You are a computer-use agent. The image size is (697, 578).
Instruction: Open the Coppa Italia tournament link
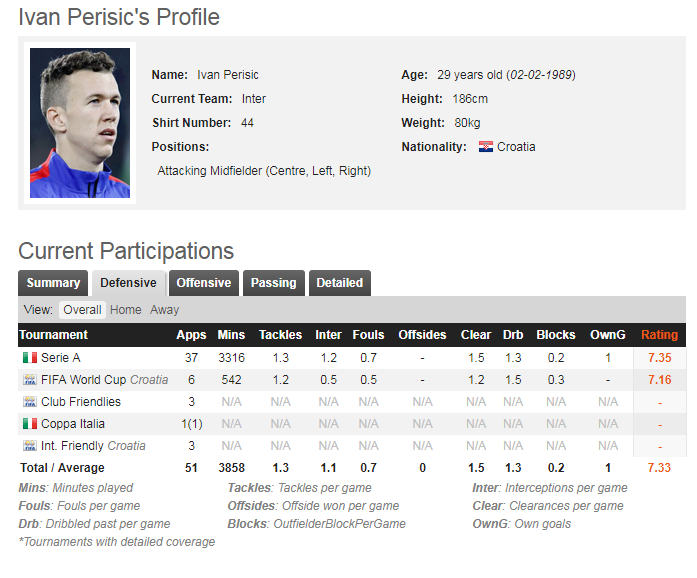(73, 424)
